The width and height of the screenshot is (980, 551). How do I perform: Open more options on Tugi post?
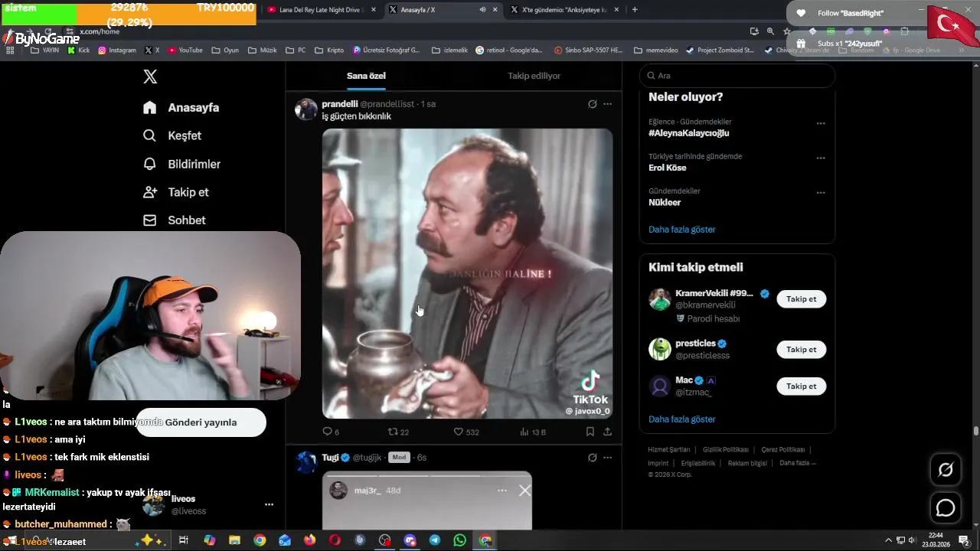click(607, 458)
